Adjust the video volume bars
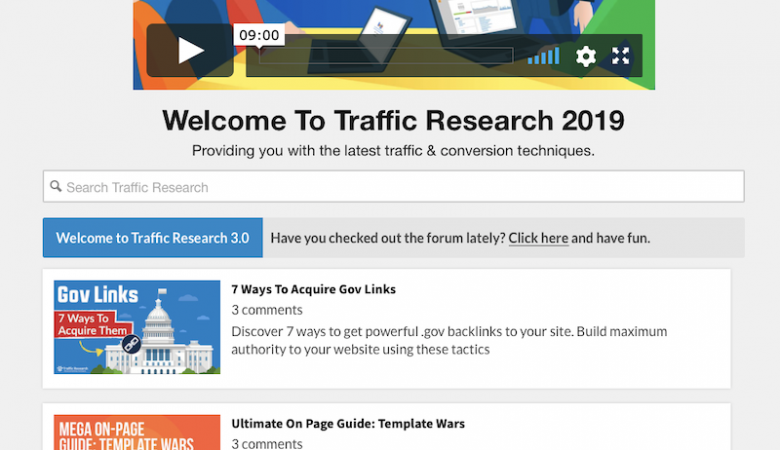This screenshot has height=450, width=780. click(543, 56)
